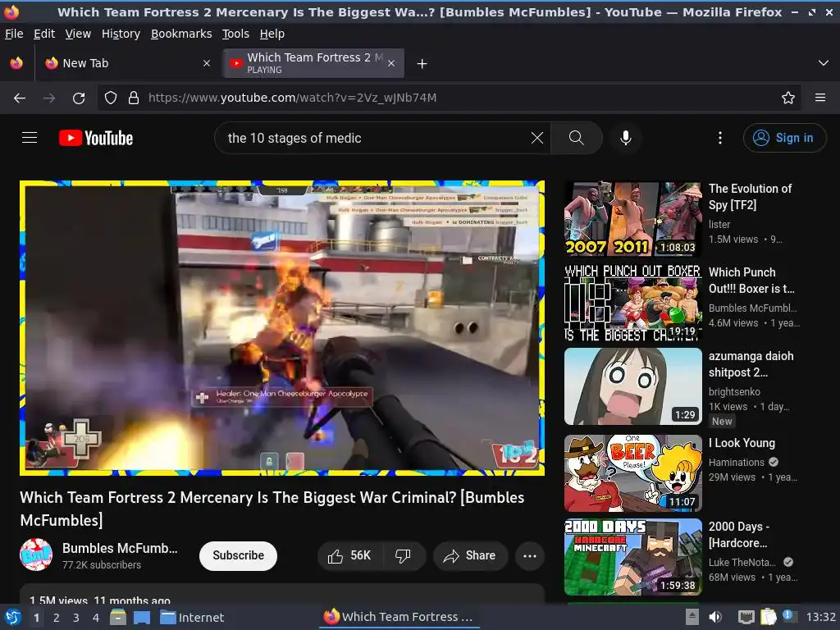View site security padlock info
The image size is (840, 630).
click(134, 98)
